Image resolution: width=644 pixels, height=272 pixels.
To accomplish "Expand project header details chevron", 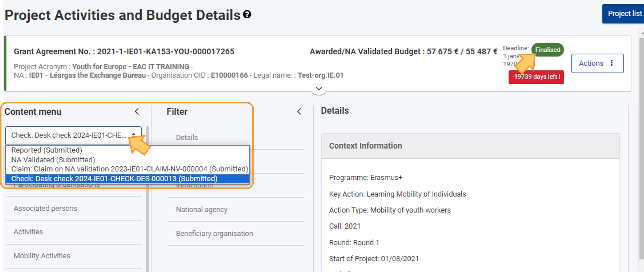I will click(x=319, y=89).
